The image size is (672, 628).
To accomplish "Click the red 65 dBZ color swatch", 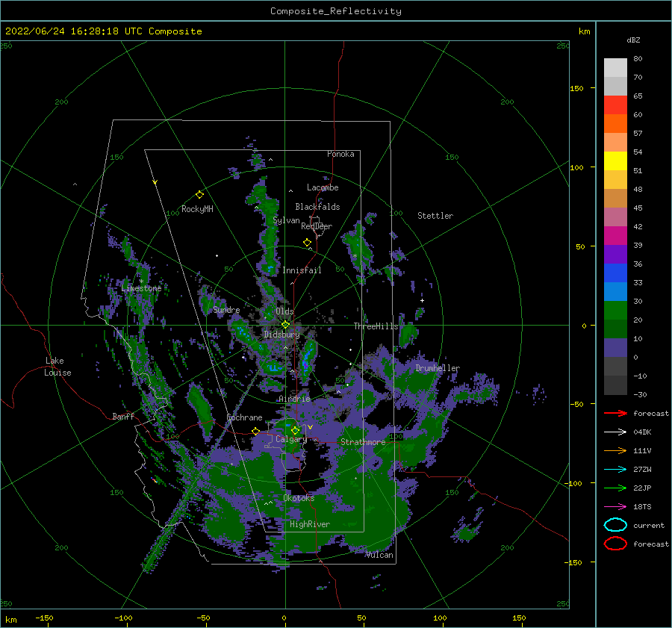I will 615,105.
